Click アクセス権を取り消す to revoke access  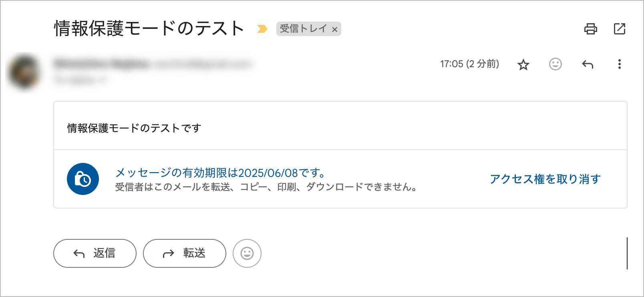click(x=545, y=179)
